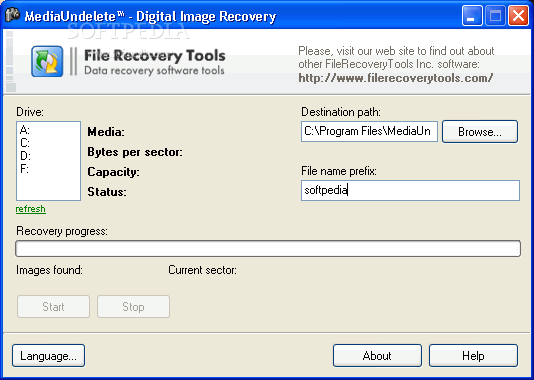Click the Start recovery button
Screen dimensions: 534x380
(x=53, y=306)
